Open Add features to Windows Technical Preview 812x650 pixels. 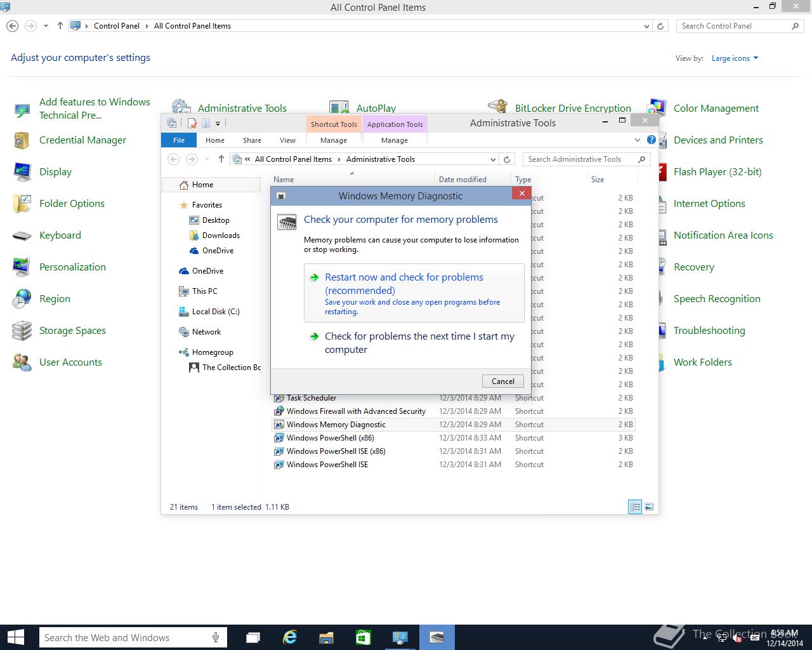click(95, 109)
